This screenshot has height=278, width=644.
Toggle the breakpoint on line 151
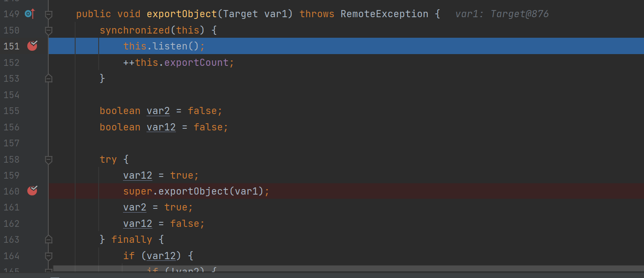point(32,46)
